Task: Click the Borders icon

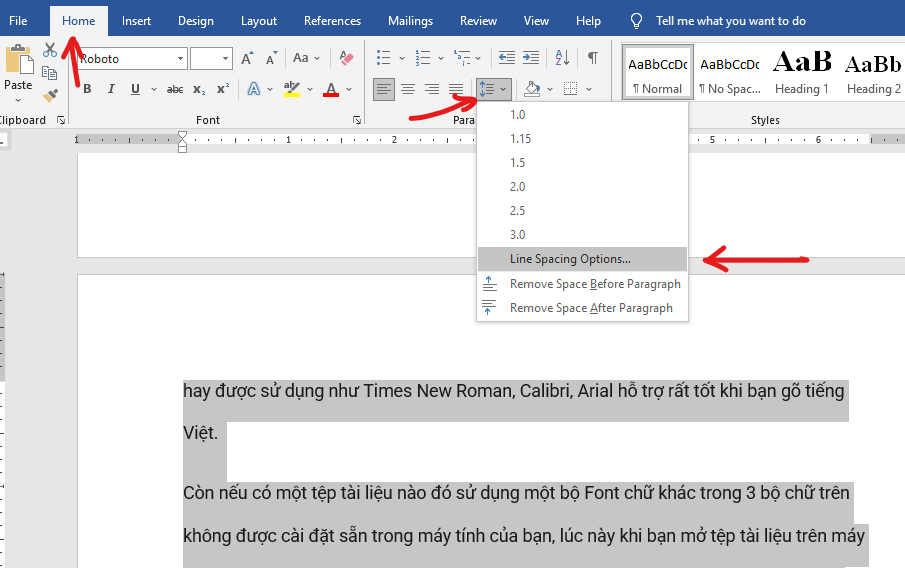Action: tap(570, 89)
